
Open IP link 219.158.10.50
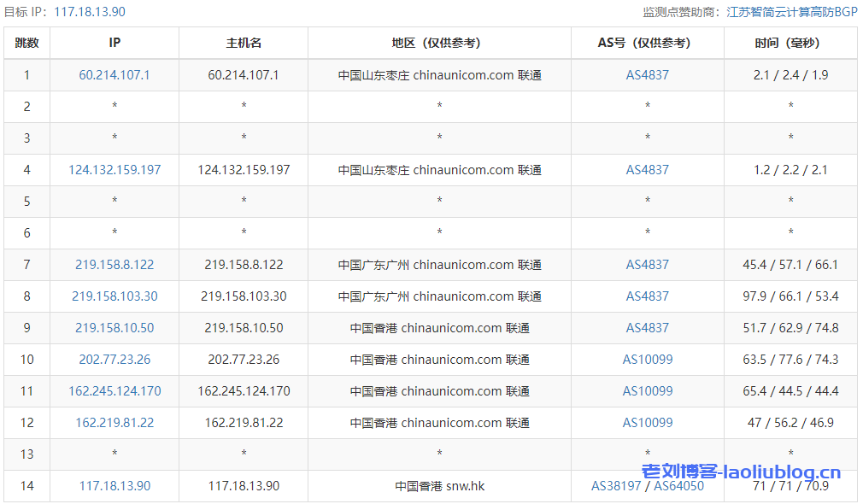114,328
